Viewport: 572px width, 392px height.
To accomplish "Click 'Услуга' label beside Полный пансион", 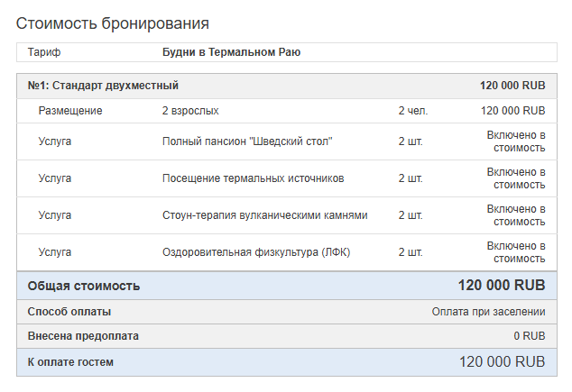I will click(55, 141).
